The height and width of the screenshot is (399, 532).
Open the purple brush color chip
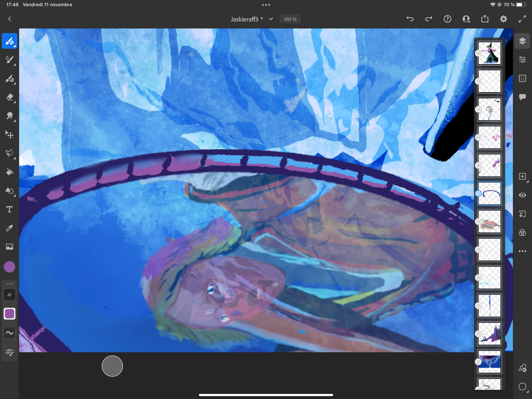9,267
